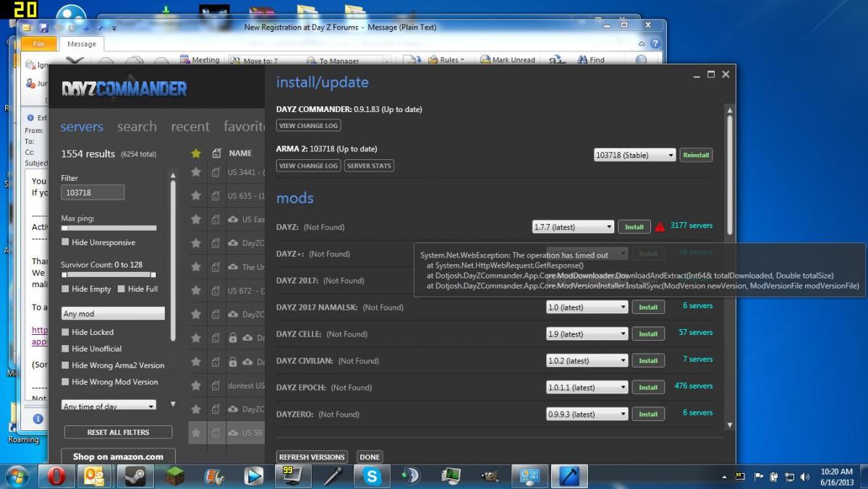Launch Skype from the taskbar
This screenshot has height=489, width=868.
[x=373, y=476]
